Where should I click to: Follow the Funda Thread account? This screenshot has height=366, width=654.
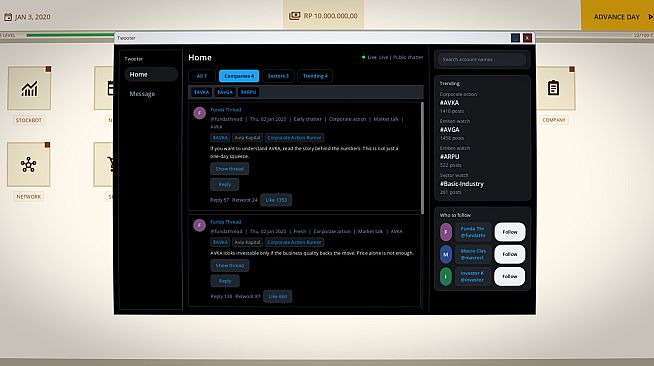coord(510,232)
